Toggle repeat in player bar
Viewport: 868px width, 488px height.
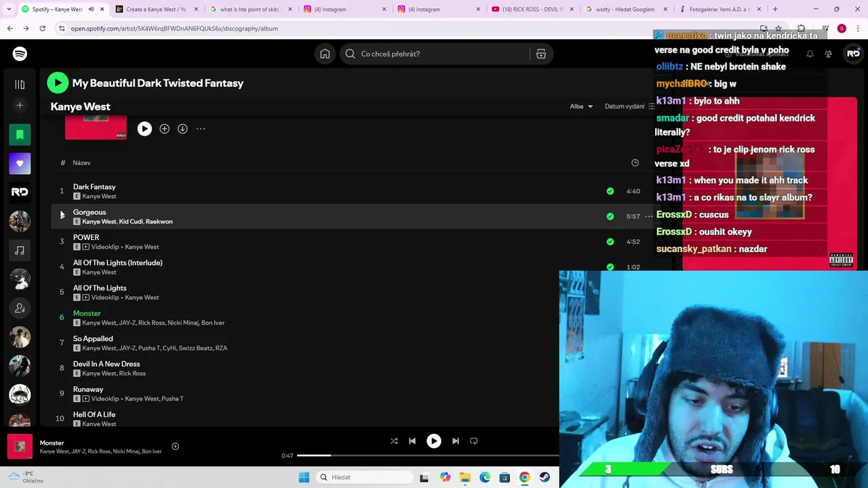click(474, 441)
